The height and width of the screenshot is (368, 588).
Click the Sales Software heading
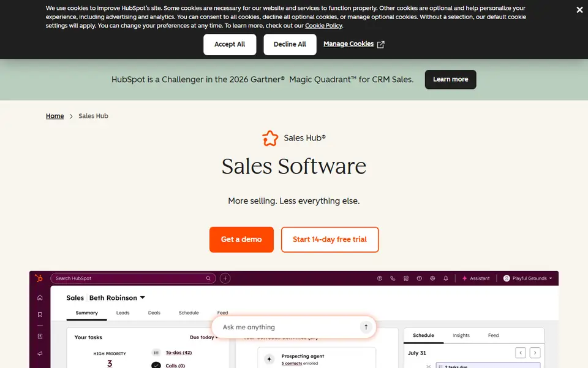(x=293, y=166)
